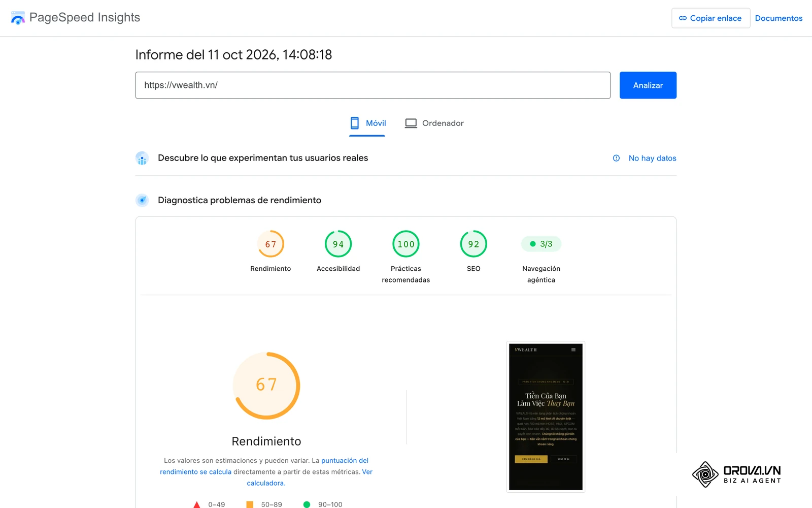Click the Rendimiento label under the 67 gauge
The height and width of the screenshot is (508, 812).
tap(270, 269)
